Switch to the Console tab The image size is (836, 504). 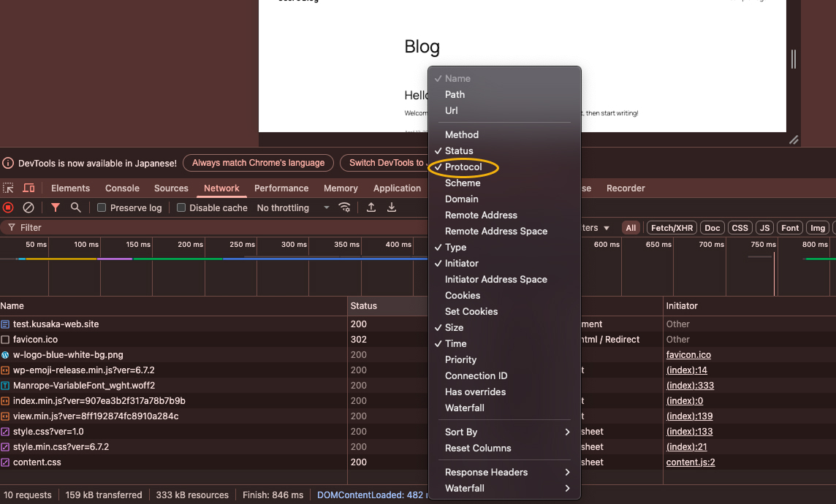tap(122, 188)
